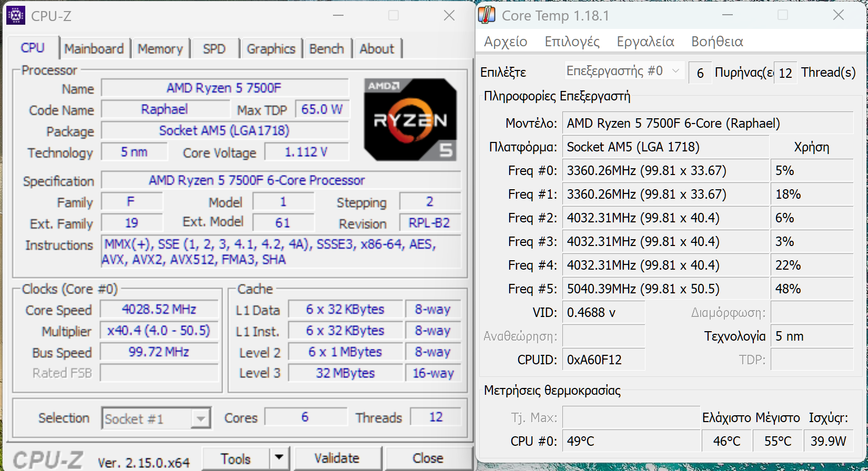
Task: Click the AMD Ryzen 5 logo image
Action: [x=410, y=119]
